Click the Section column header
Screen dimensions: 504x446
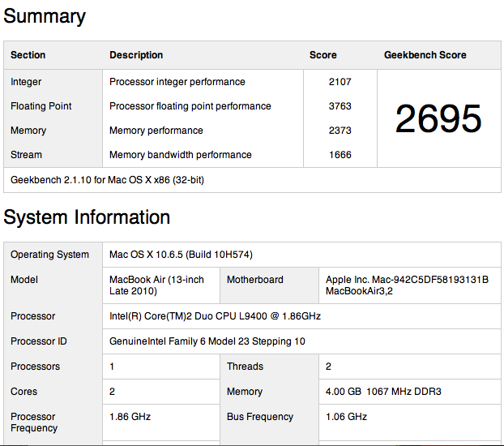[28, 55]
